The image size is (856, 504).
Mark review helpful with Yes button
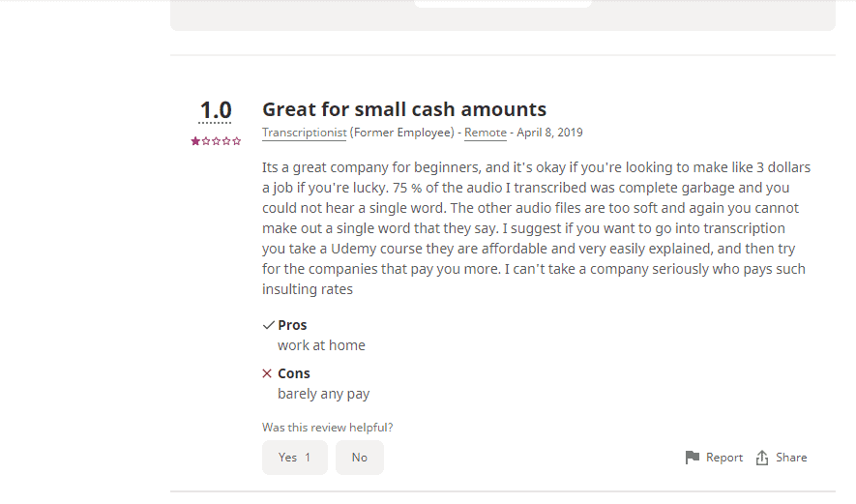[x=295, y=458]
